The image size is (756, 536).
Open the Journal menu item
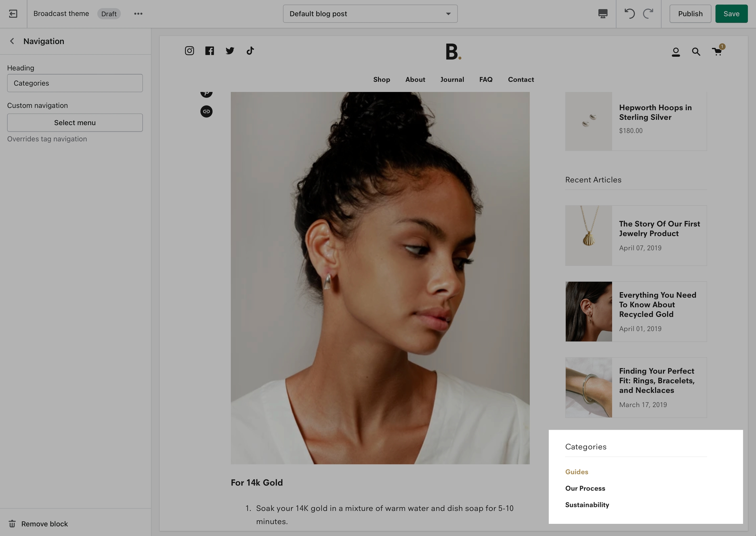[x=452, y=79]
